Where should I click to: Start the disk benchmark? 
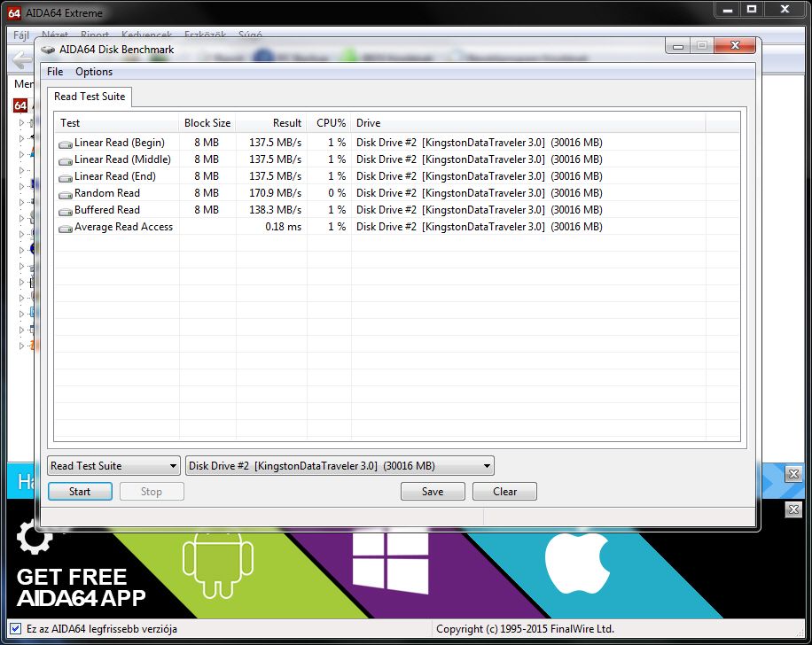click(x=80, y=492)
